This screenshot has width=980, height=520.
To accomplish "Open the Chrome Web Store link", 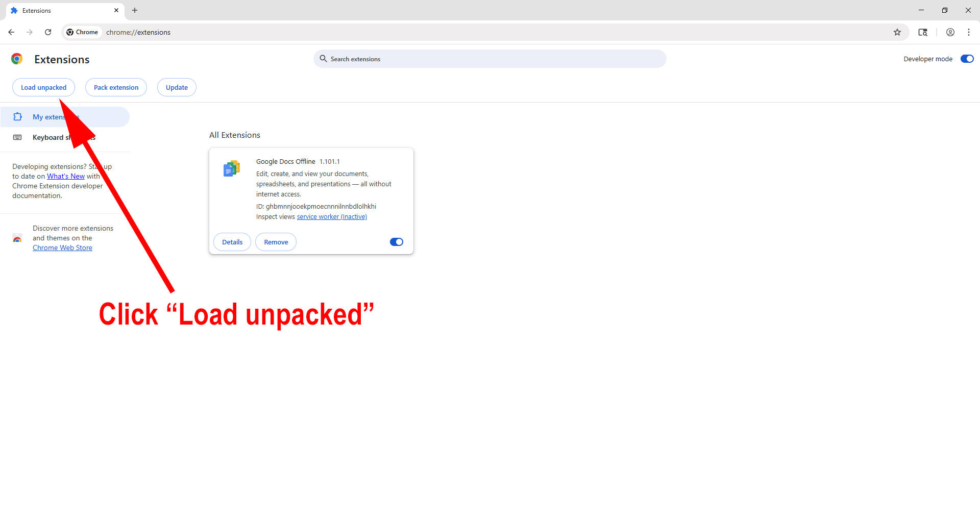I will (62, 247).
